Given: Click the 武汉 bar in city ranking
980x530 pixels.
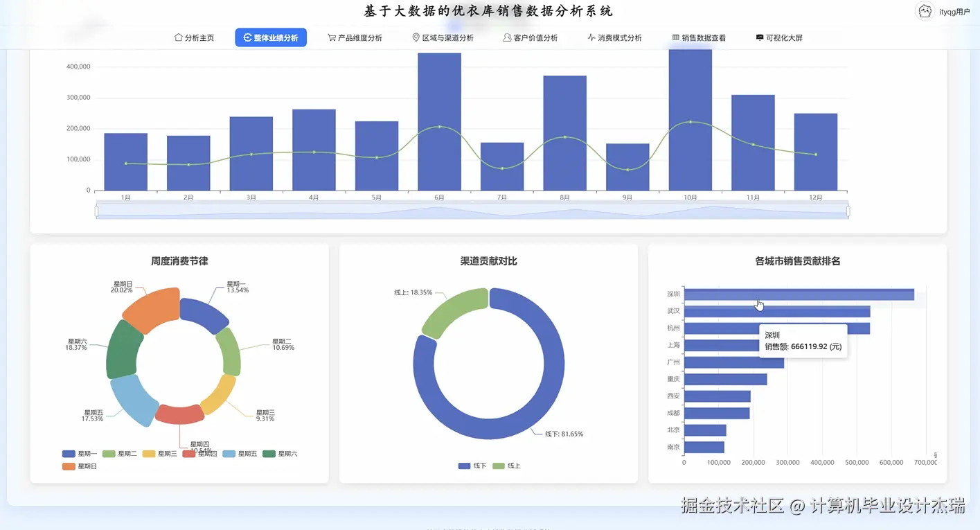Looking at the screenshot, I should tap(776, 312).
